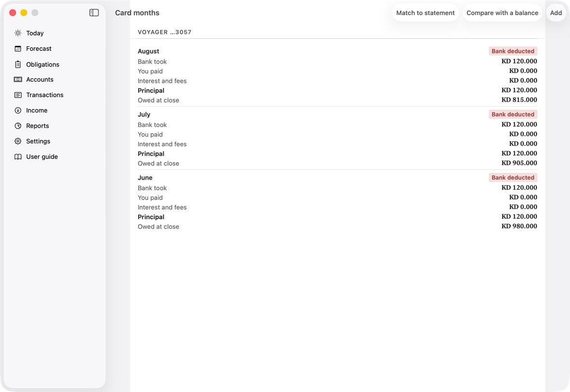This screenshot has height=392, width=570.
Task: Click the Obligations clipboard icon
Action: (x=18, y=64)
